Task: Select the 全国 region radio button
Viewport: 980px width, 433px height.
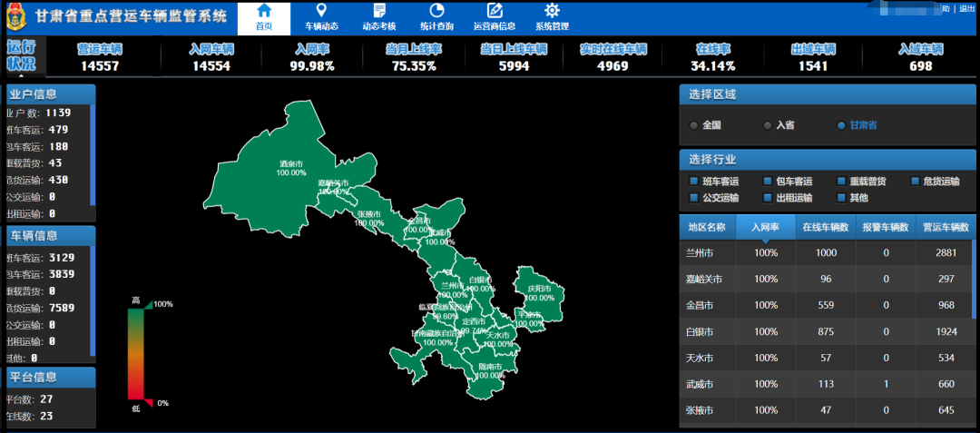Action: (x=695, y=125)
